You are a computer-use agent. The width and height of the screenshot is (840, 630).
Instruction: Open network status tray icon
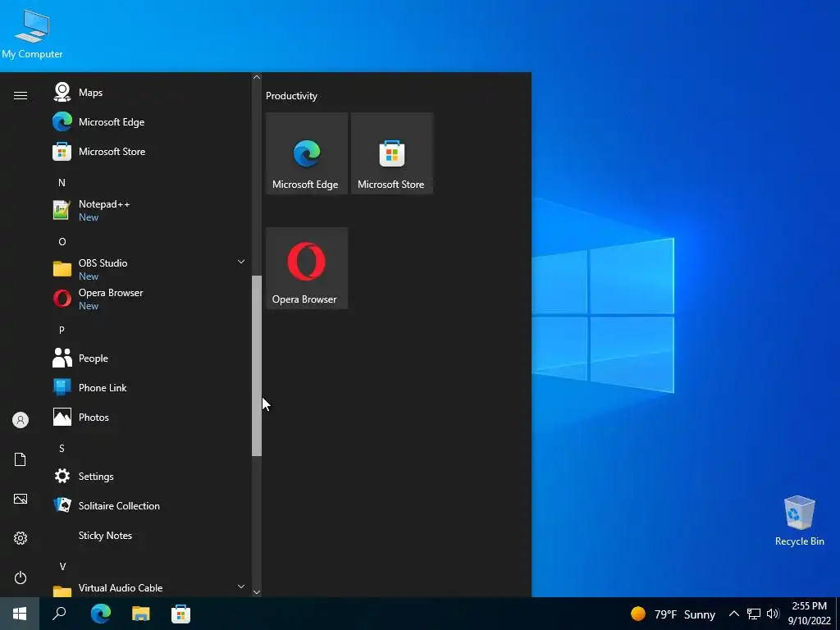tap(754, 614)
